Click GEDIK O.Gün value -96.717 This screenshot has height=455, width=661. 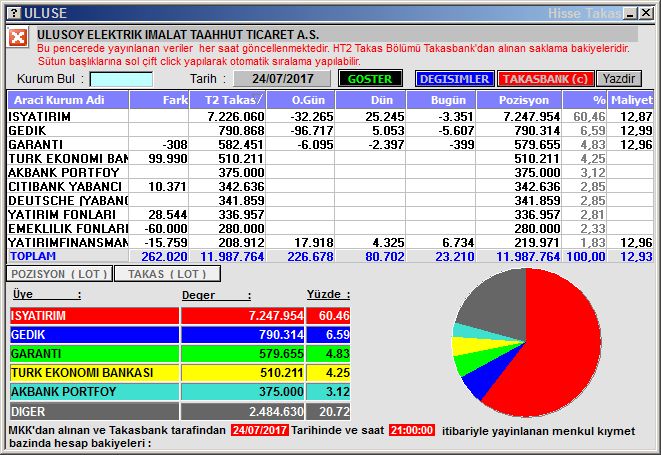tap(312, 130)
